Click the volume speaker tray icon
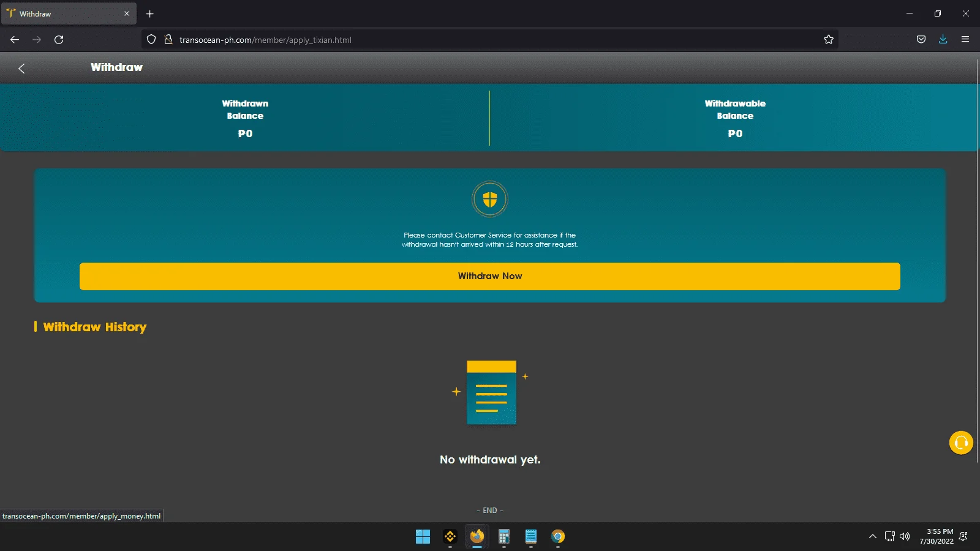 905,537
